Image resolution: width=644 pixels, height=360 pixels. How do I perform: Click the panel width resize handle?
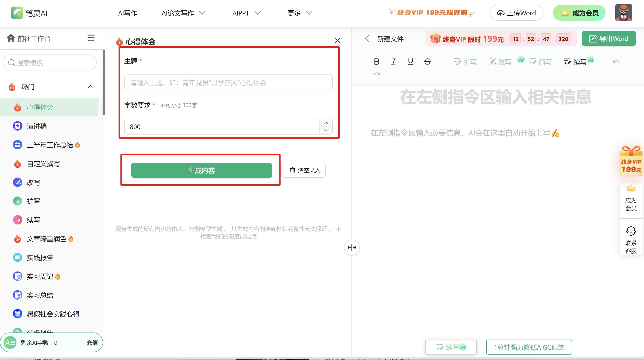tap(352, 248)
